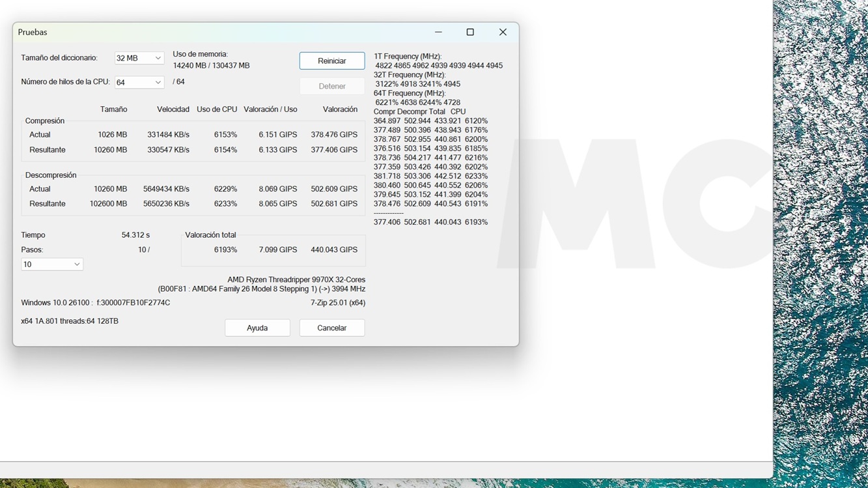Screen dimensions: 868x488
Task: Click the Descompresión section heading
Action: click(x=51, y=175)
